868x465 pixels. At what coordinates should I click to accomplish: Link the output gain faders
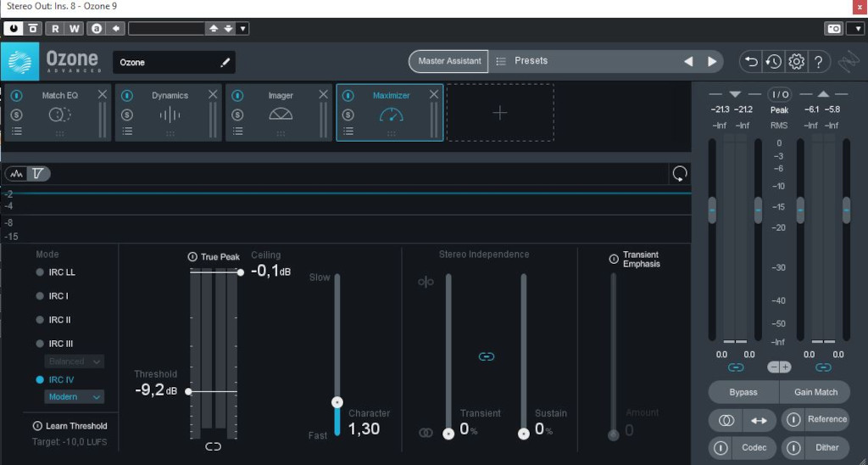[x=823, y=367]
